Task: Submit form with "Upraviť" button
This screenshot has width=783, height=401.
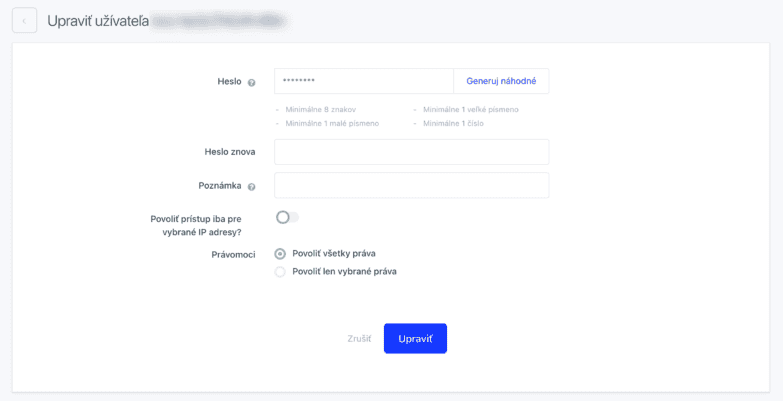Action: point(415,339)
